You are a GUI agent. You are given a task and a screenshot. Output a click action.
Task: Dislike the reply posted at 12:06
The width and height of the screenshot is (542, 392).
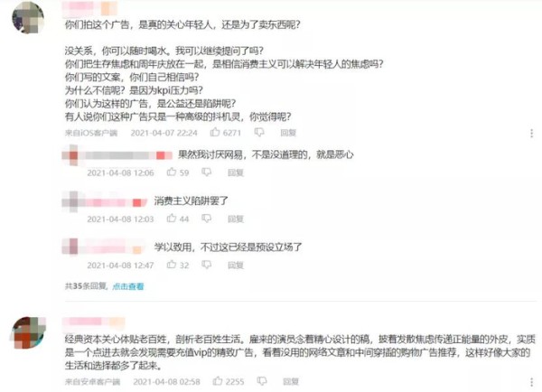pyautogui.click(x=206, y=173)
